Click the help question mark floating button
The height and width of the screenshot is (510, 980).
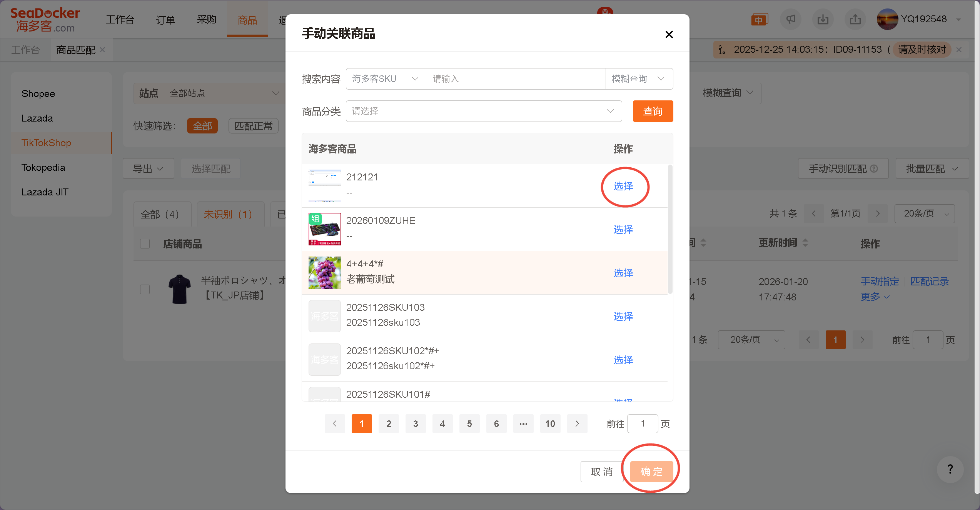tap(950, 469)
